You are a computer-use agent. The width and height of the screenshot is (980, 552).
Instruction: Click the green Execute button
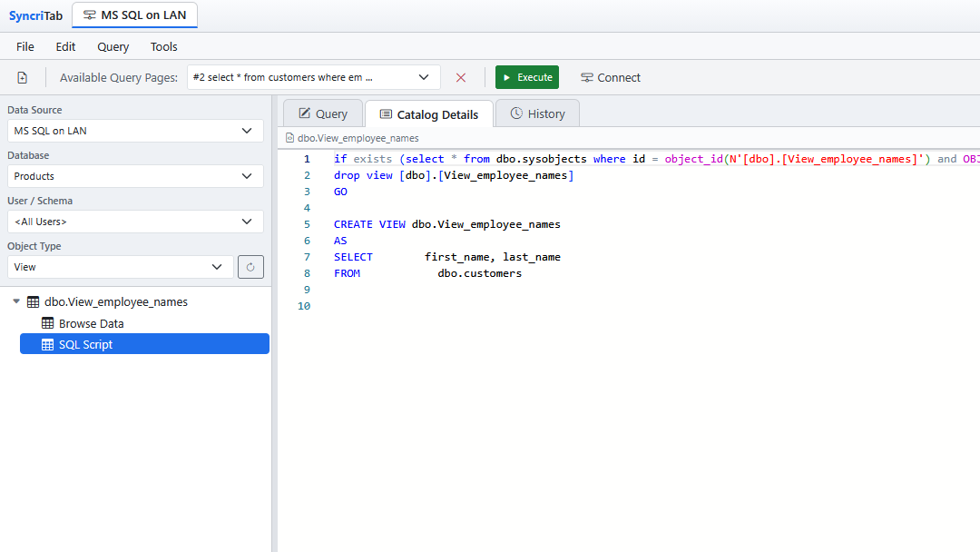coord(527,77)
